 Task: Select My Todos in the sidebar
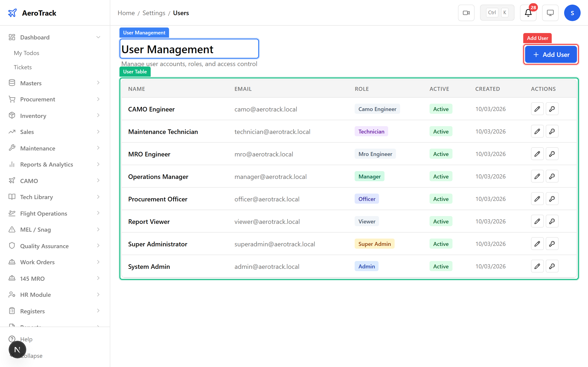[x=26, y=53]
